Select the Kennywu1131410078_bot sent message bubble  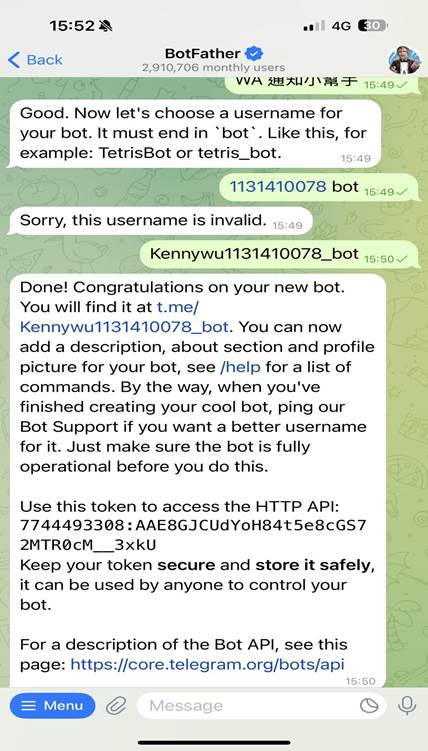pyautogui.click(x=280, y=254)
